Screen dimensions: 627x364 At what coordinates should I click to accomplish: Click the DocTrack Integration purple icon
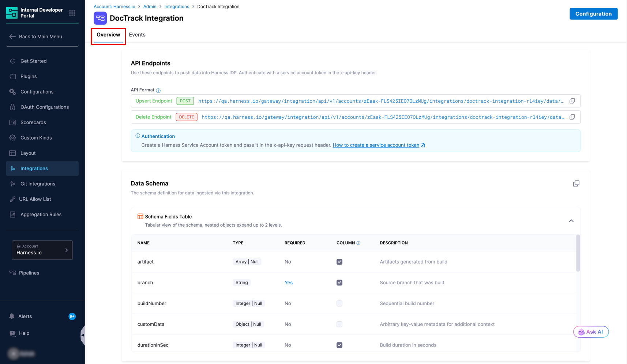tap(100, 18)
